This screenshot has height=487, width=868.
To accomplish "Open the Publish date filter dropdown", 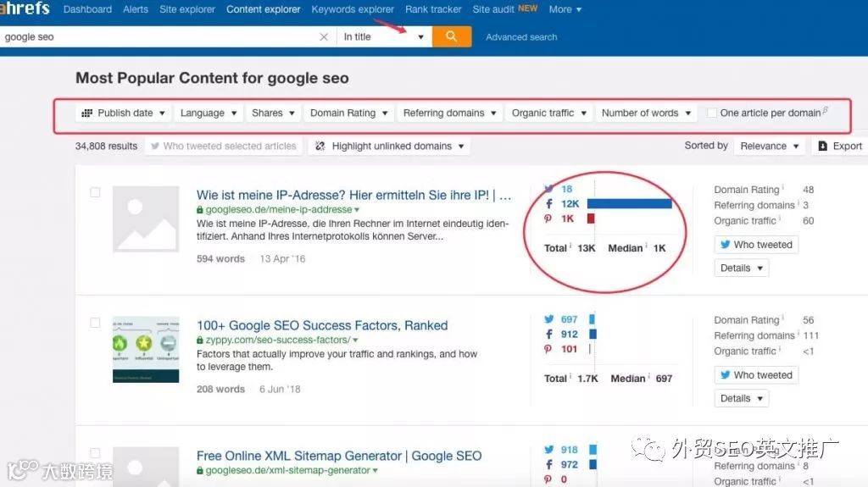I will click(123, 113).
